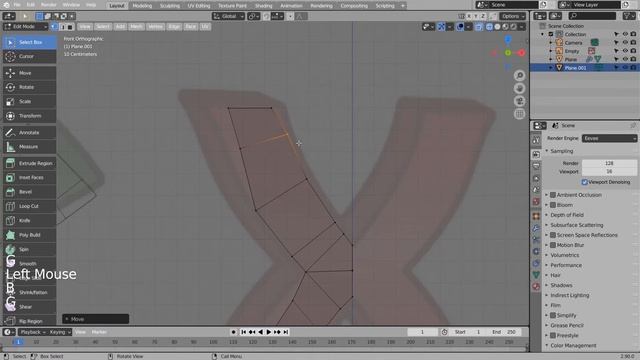The image size is (640, 360).
Task: Open the Playback dropdown in timeline
Action: coord(33,332)
